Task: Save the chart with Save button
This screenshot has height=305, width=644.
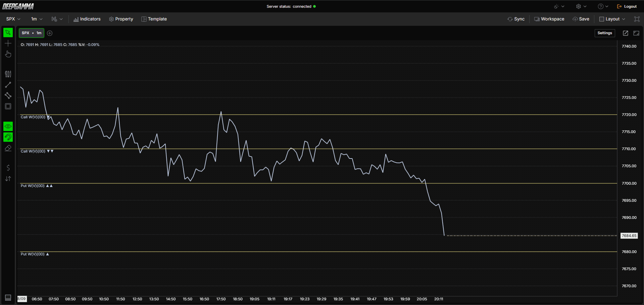Action: (x=581, y=19)
